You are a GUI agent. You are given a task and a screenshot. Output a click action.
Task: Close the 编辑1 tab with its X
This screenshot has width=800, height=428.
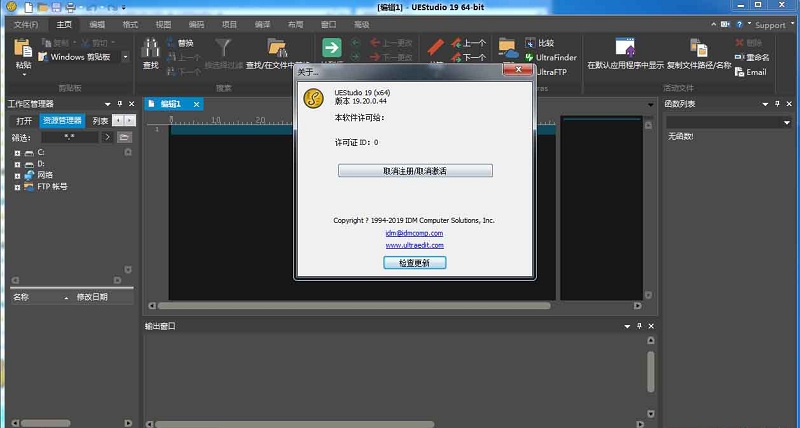(196, 104)
